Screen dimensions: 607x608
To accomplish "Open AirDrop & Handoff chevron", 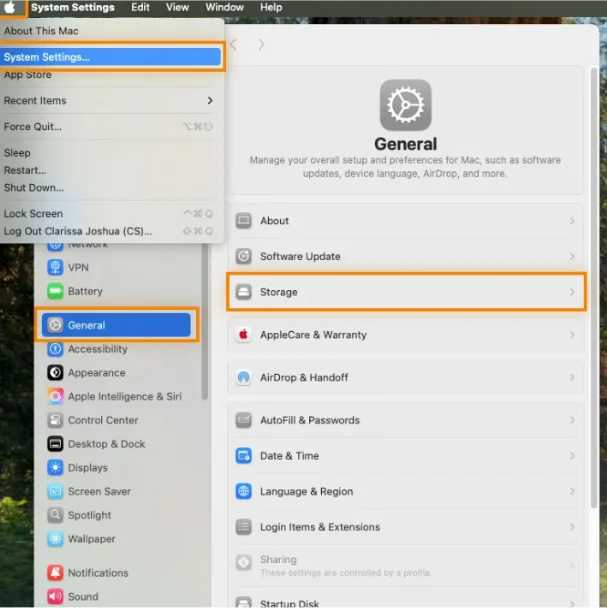I will pos(572,377).
